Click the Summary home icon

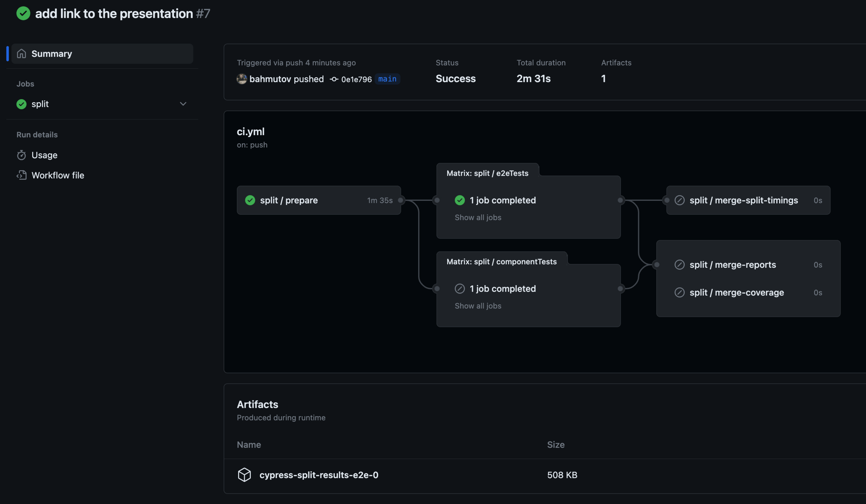pyautogui.click(x=21, y=54)
